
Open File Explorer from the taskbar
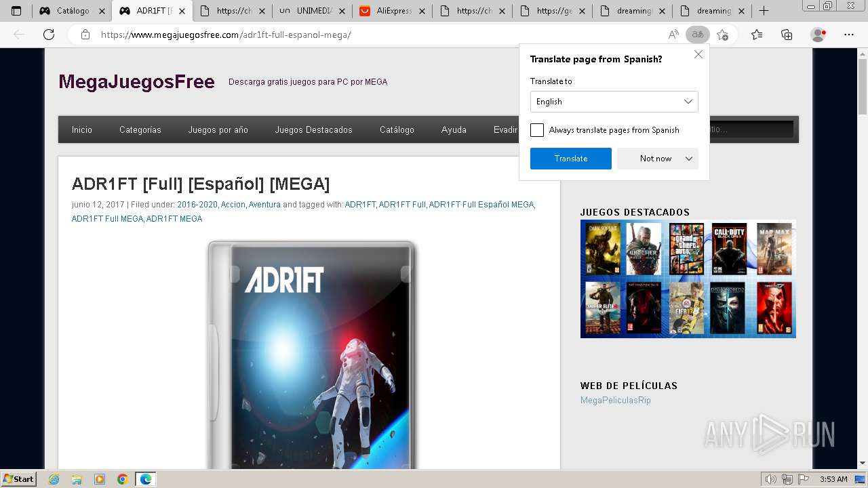pos(77,479)
